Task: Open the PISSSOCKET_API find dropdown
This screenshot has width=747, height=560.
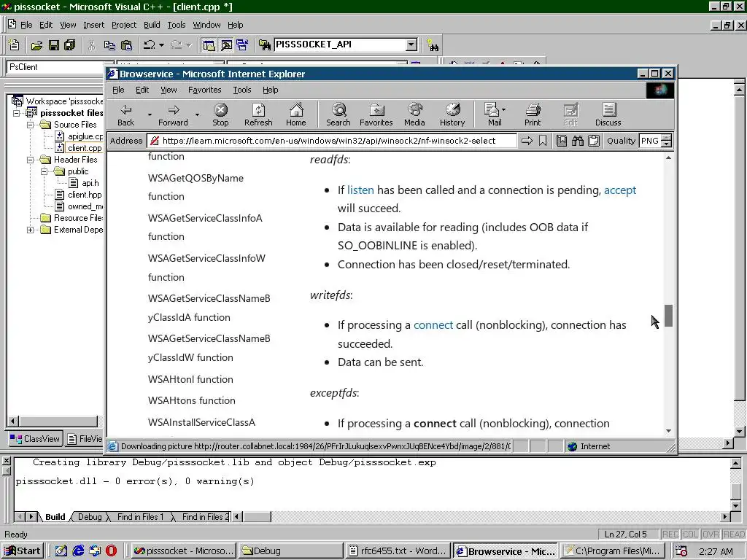Action: click(411, 44)
